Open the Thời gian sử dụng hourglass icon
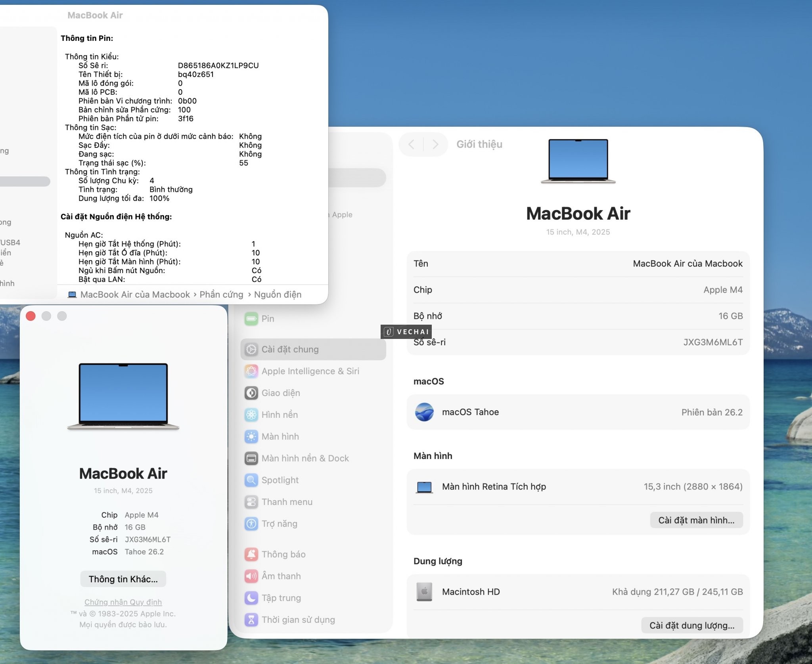The width and height of the screenshot is (812, 664). [251, 620]
